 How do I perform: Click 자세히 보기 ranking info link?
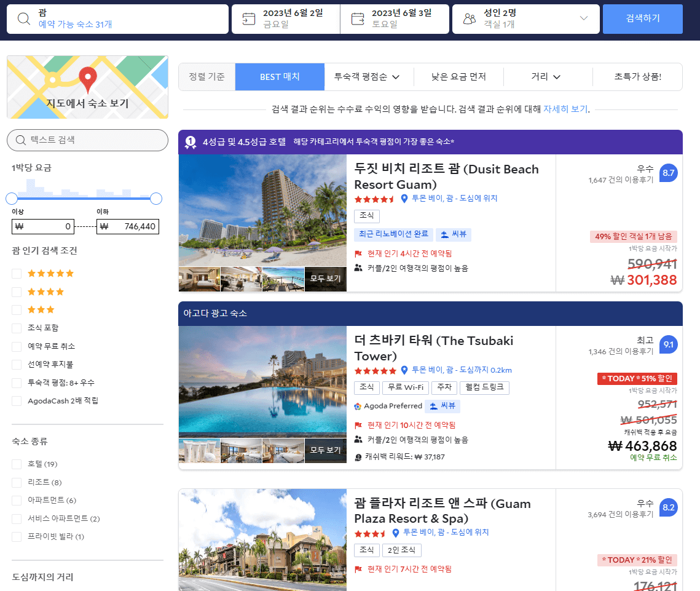[x=565, y=109]
